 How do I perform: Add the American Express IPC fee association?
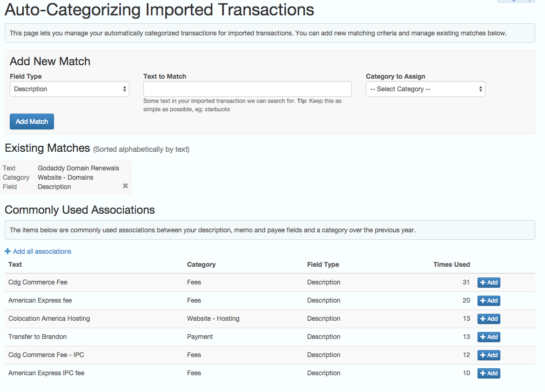point(489,373)
